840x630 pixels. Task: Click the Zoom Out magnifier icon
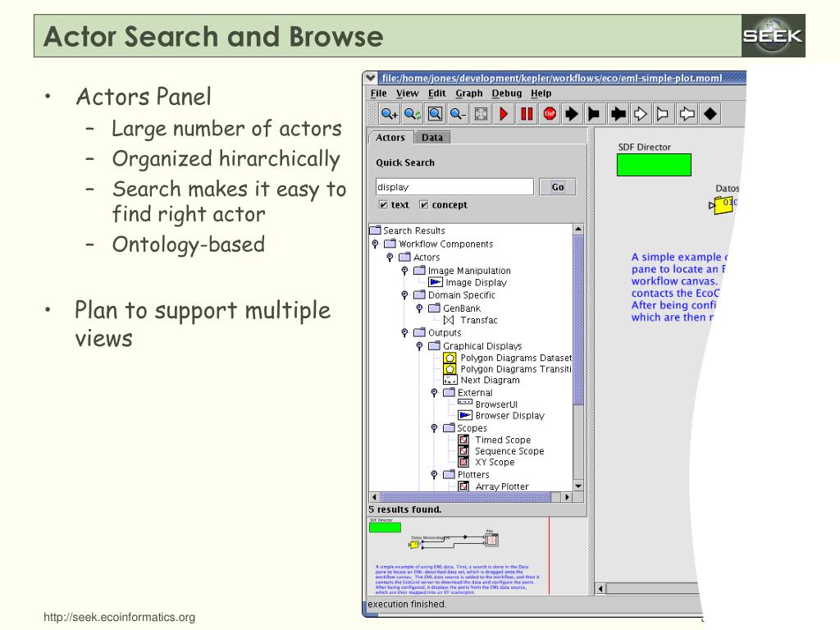pos(458,113)
